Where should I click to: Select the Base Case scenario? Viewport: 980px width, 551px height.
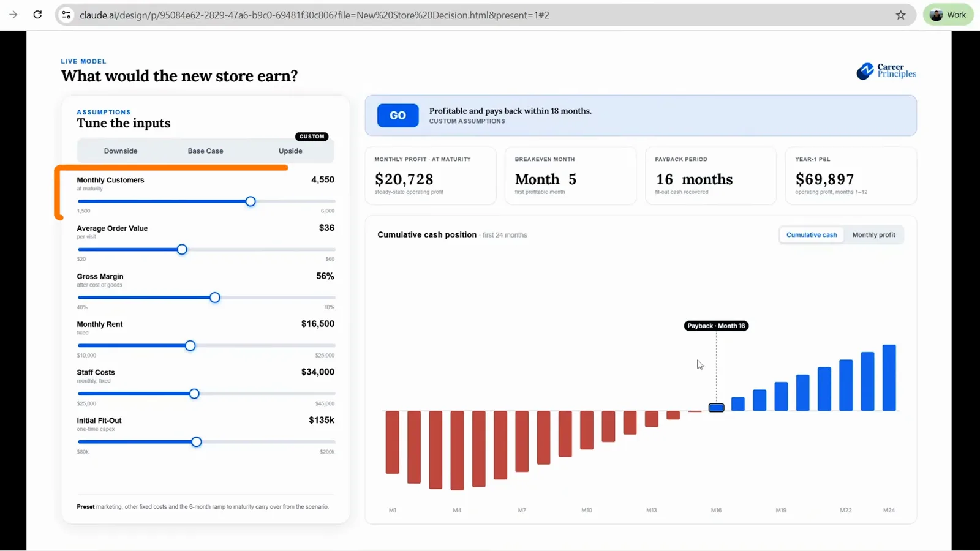pos(205,151)
